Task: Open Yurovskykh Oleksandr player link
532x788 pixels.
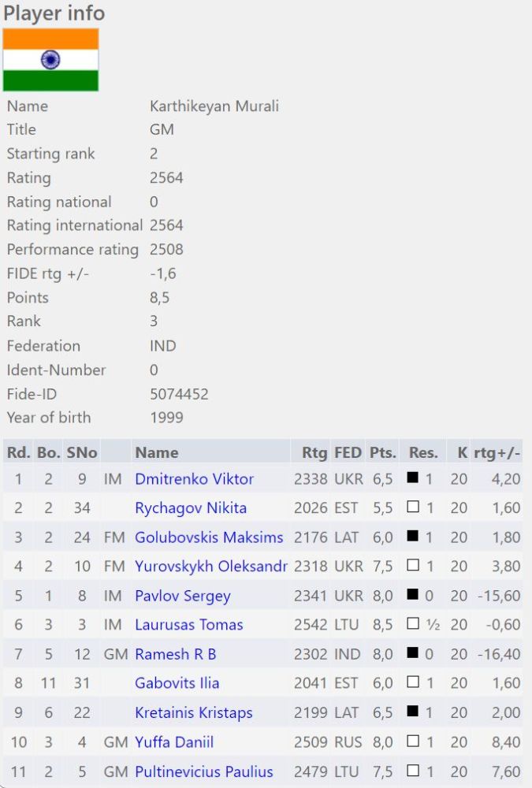Action: 211,567
